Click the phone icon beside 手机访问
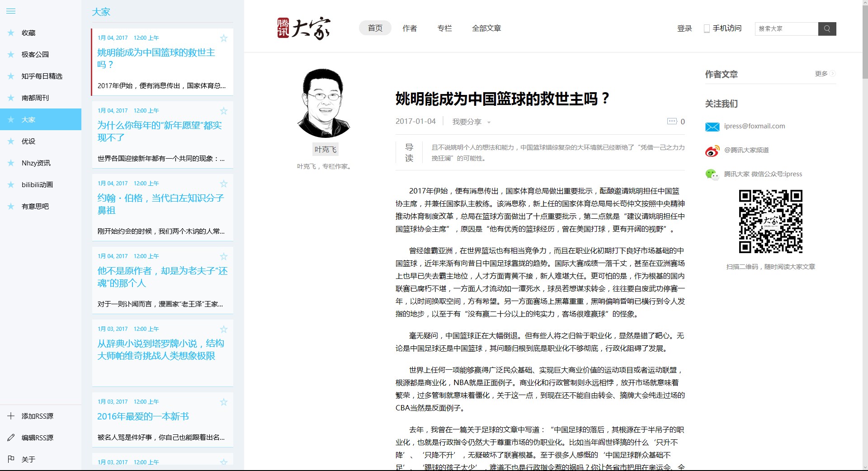Viewport: 868px width, 471px height. [x=707, y=28]
